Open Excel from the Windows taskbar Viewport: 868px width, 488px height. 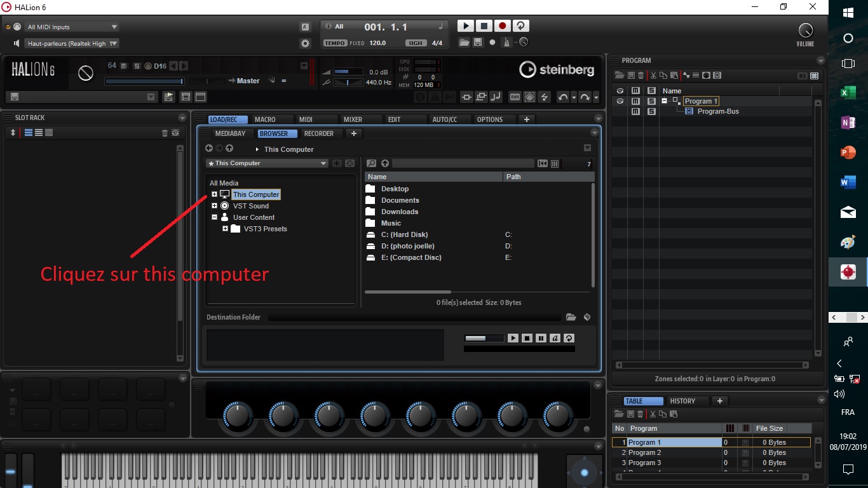pos(848,93)
